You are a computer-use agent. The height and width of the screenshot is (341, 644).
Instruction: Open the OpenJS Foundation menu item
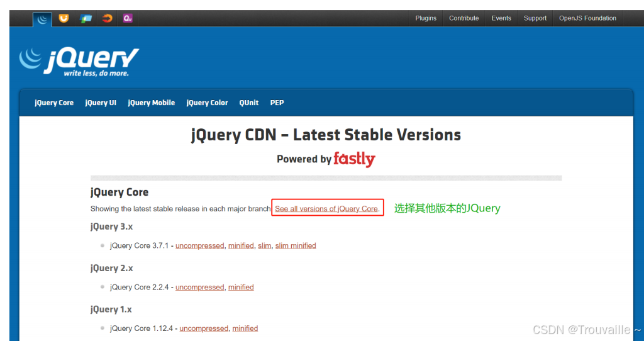[x=587, y=18]
